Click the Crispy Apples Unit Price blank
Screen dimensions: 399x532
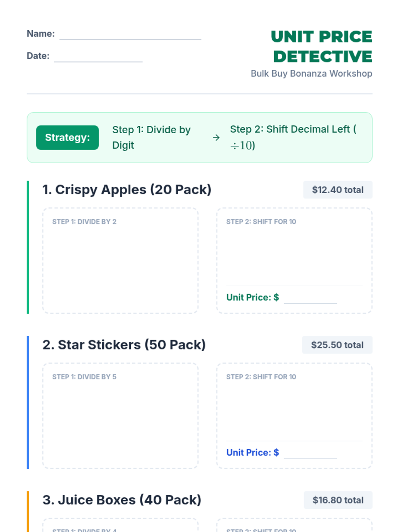(x=310, y=298)
